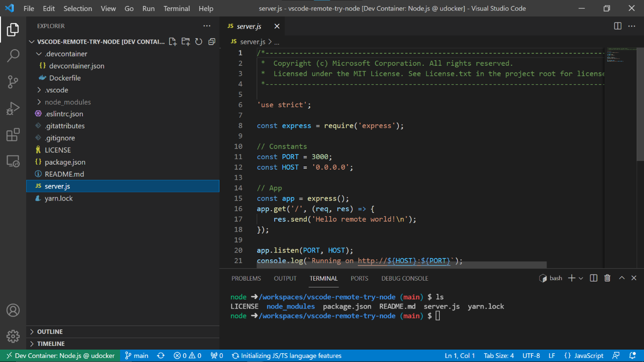The image size is (644, 362).
Task: Open the File menu
Action: 29,8
